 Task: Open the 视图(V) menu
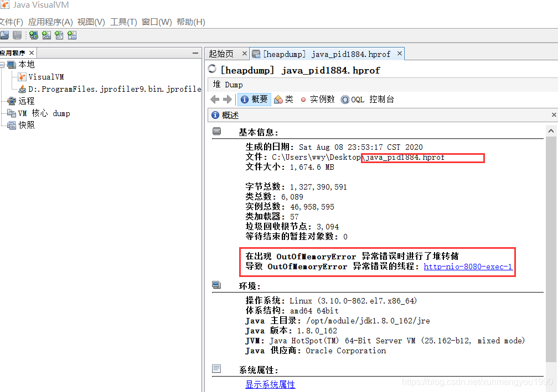point(91,22)
